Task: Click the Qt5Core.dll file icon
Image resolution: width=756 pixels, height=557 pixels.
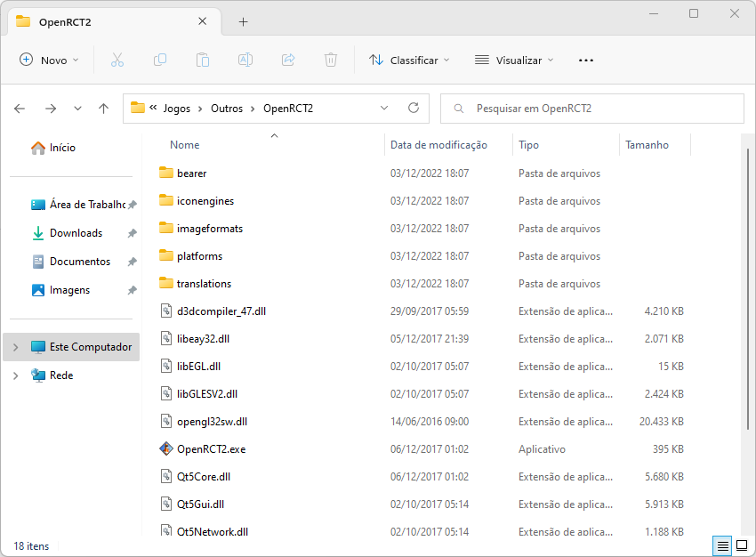Action: pos(165,476)
